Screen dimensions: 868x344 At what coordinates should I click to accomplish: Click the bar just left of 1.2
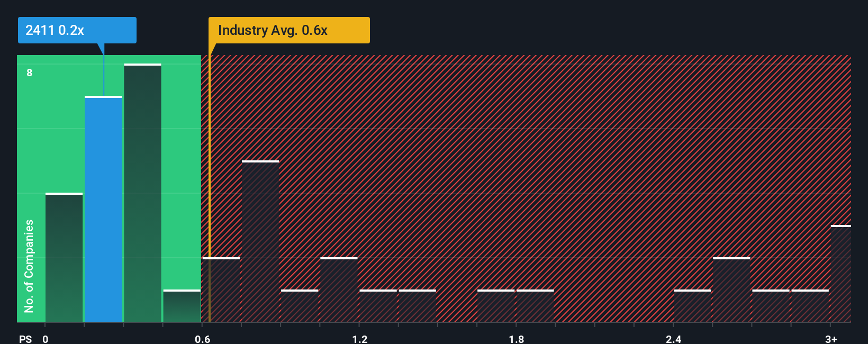click(339, 289)
